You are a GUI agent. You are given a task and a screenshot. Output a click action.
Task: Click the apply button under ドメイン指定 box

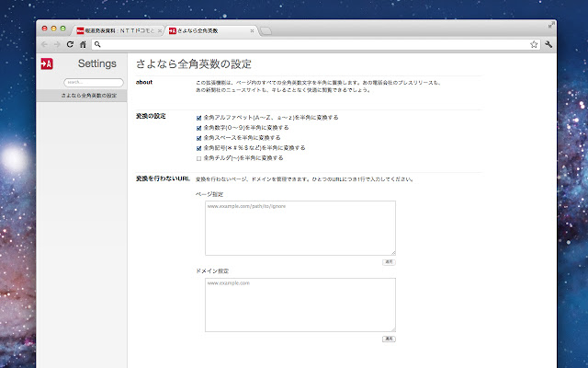pyautogui.click(x=389, y=339)
